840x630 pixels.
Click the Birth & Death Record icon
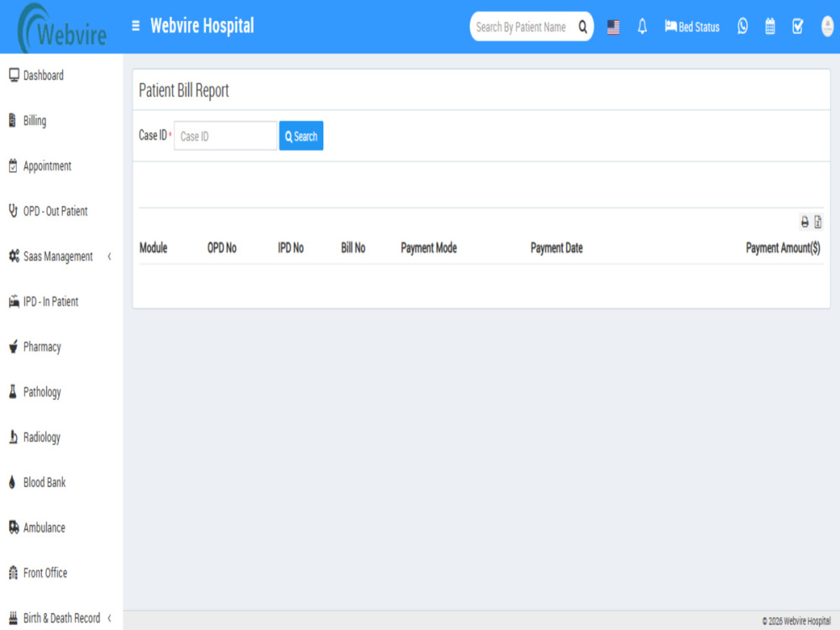pyautogui.click(x=13, y=617)
